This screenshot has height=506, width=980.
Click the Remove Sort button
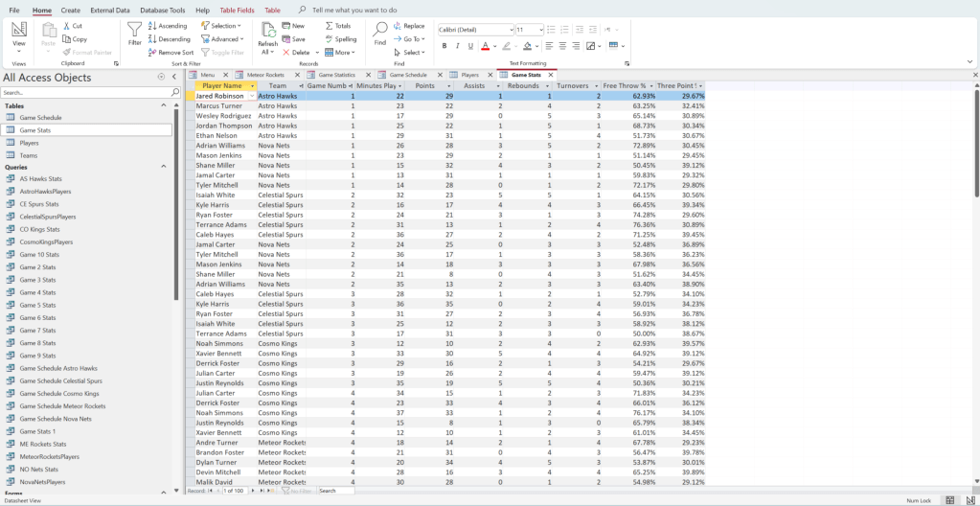tap(171, 53)
